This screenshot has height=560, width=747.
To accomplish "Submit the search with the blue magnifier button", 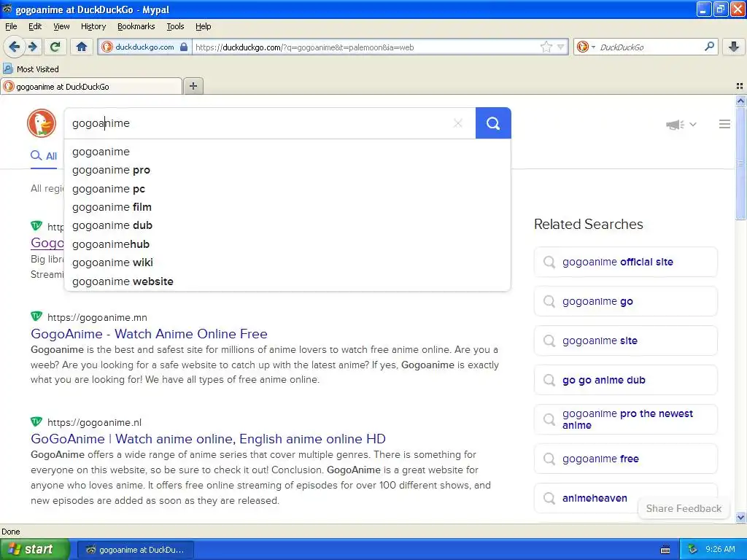I will [x=493, y=123].
